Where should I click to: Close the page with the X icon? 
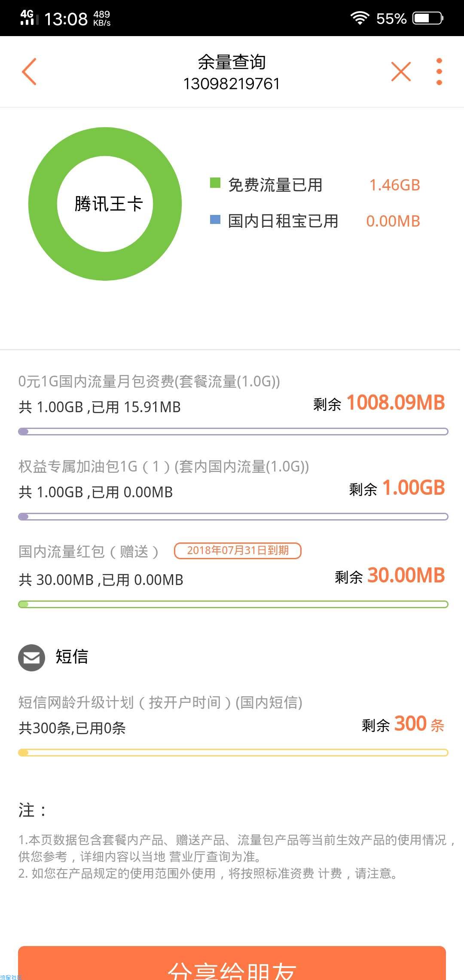401,71
